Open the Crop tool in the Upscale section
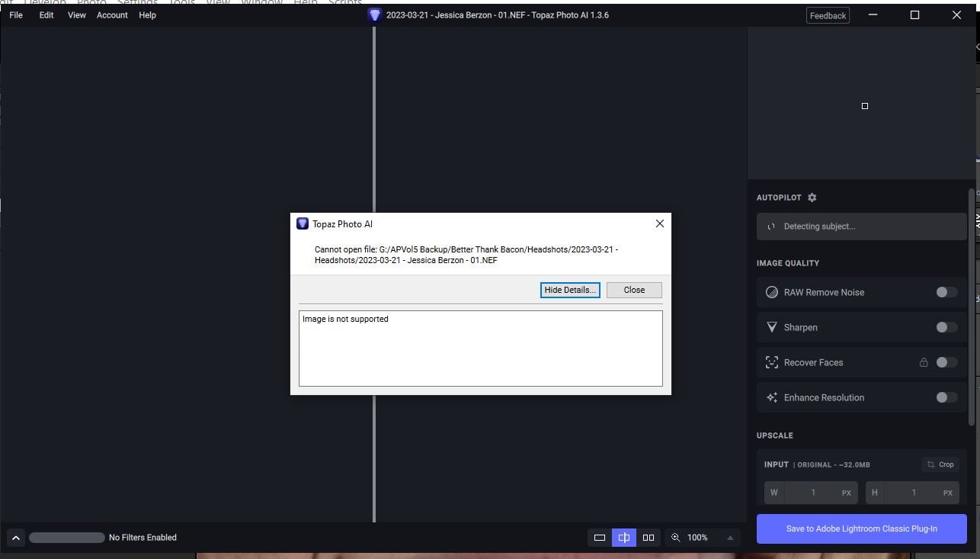This screenshot has height=559, width=980. coord(940,464)
